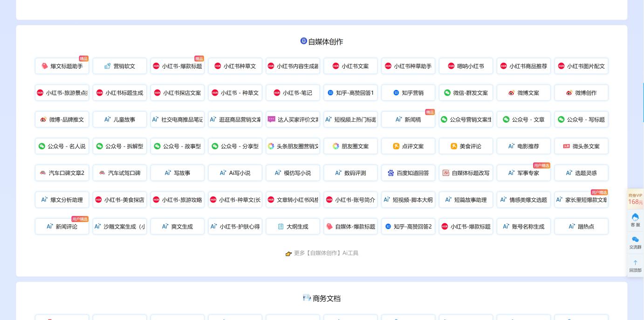Click 百度知道回答 paw icon
The image size is (644, 320).
(391, 173)
